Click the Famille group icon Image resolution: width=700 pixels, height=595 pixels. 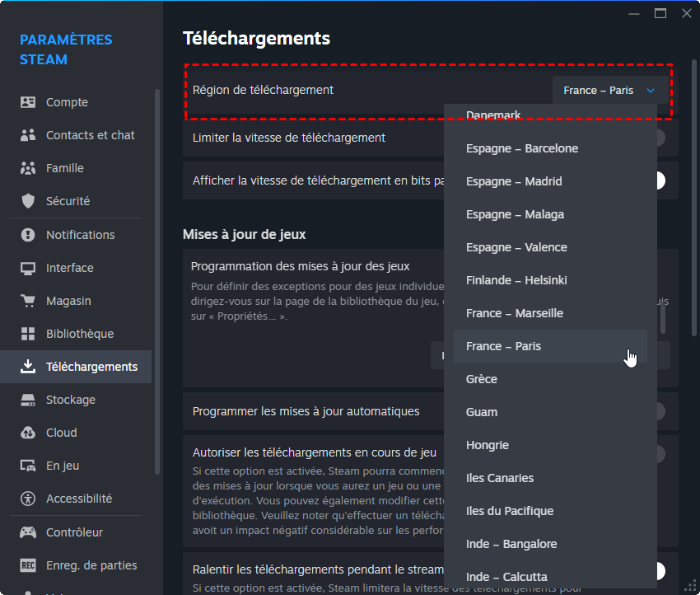pyautogui.click(x=28, y=168)
